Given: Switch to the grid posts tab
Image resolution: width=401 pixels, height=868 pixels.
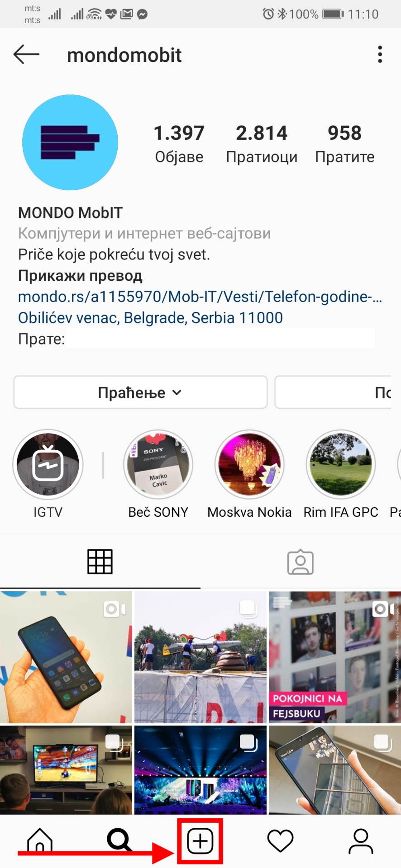Looking at the screenshot, I should [100, 562].
